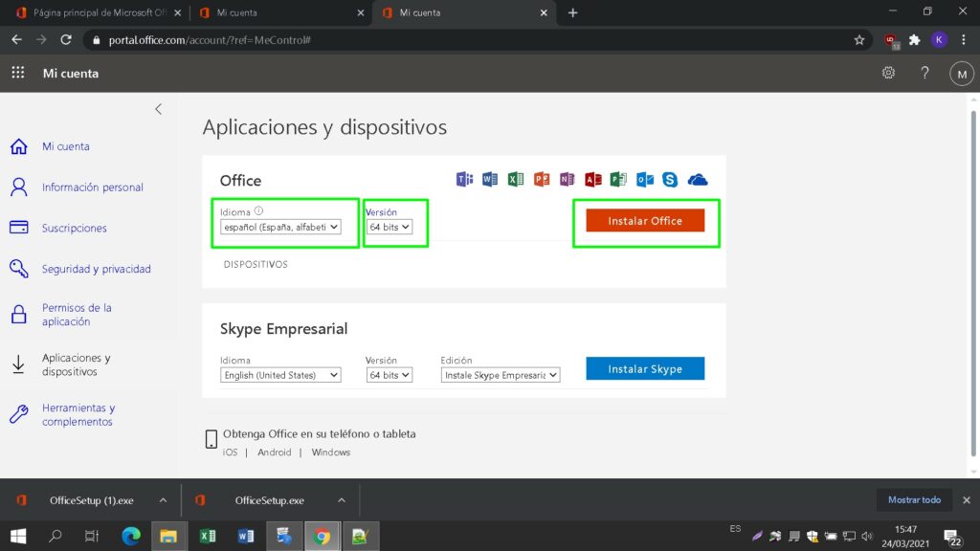This screenshot has height=551, width=980.
Task: Expand Skype Empresarial Edición dropdown
Action: point(501,375)
